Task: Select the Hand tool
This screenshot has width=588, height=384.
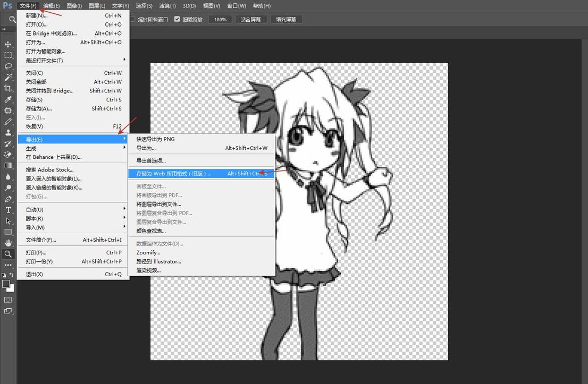Action: [8, 243]
